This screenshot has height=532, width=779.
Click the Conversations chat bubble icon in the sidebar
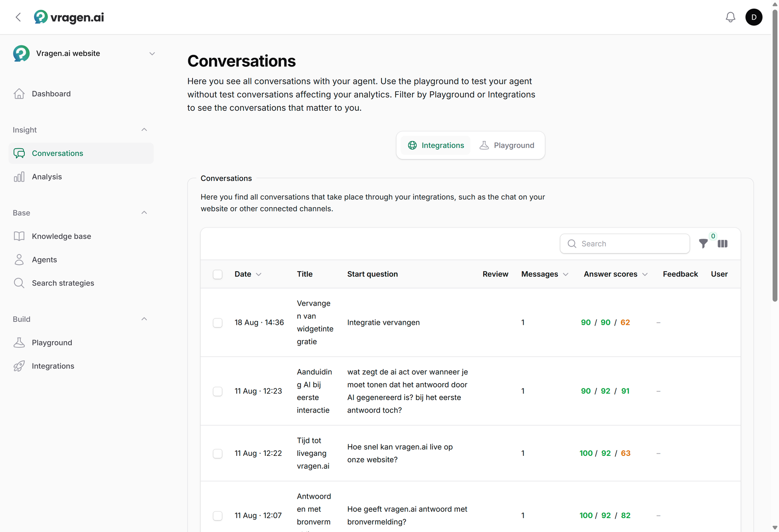[19, 153]
